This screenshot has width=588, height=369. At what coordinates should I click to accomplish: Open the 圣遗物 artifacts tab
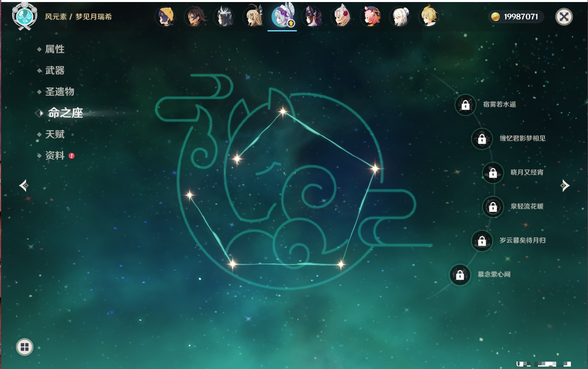(59, 92)
